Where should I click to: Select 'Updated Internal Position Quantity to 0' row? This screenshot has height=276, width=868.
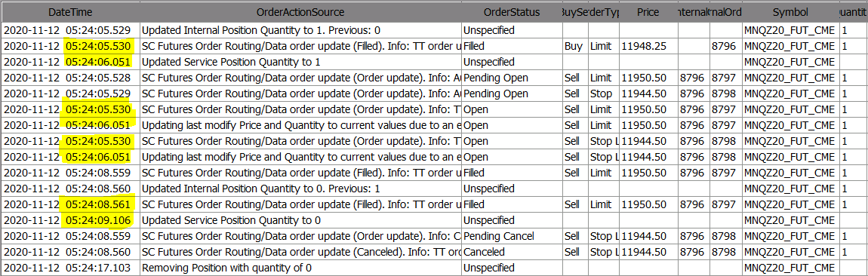tap(434, 189)
